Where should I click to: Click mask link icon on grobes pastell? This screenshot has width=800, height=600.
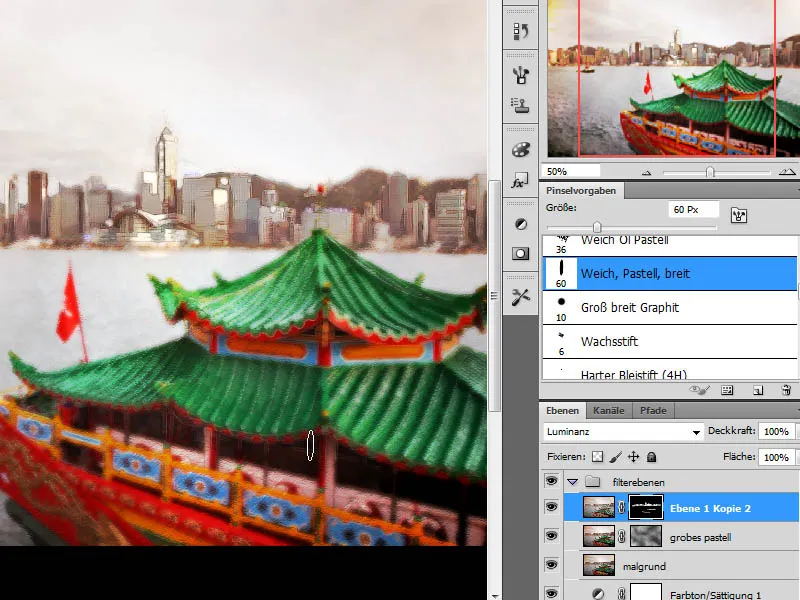[621, 537]
